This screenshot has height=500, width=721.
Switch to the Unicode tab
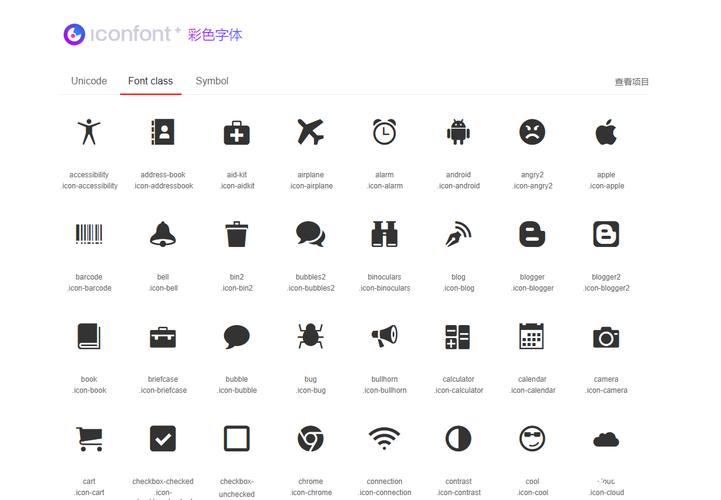[89, 81]
